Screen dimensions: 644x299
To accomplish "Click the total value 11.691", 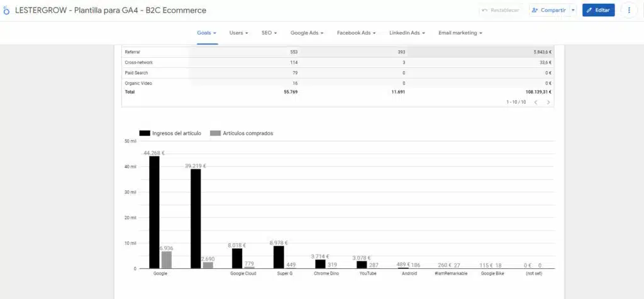I will tap(398, 92).
